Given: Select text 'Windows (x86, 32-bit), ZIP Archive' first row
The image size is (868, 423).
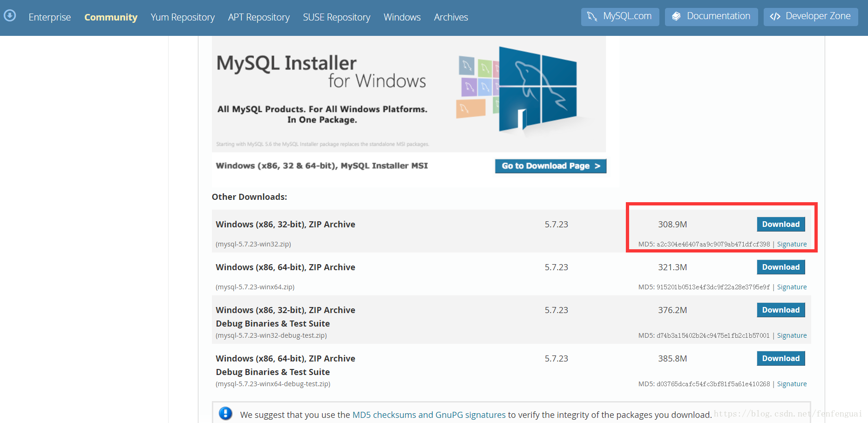Looking at the screenshot, I should 285,224.
